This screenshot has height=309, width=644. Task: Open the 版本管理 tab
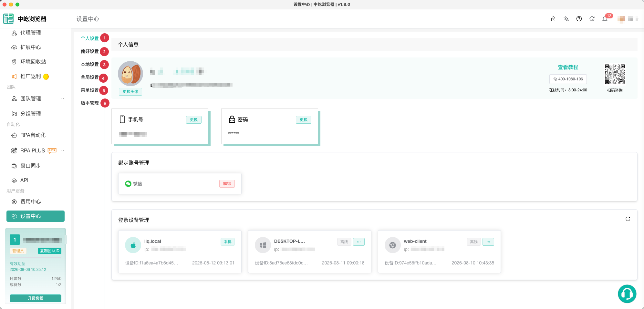tap(90, 103)
